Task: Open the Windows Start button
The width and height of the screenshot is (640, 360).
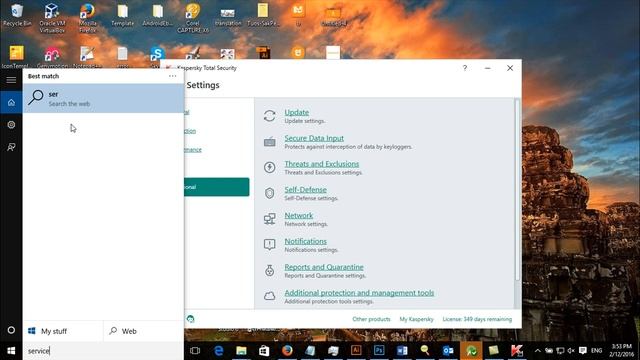Action: click(x=11, y=351)
